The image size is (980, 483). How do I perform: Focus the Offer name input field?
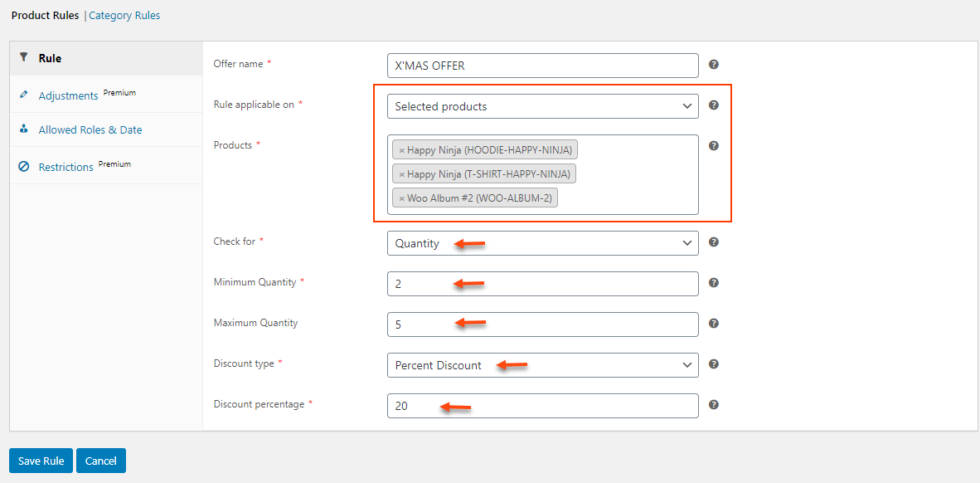542,66
